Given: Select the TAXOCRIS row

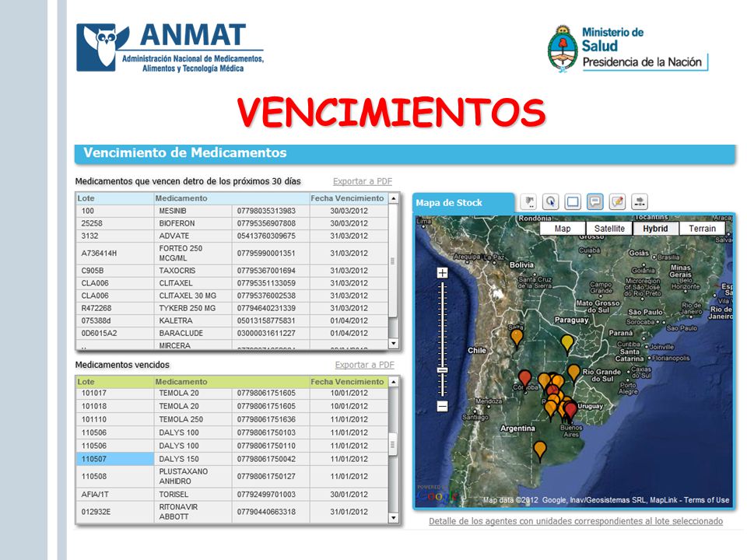Looking at the screenshot, I should [x=232, y=271].
